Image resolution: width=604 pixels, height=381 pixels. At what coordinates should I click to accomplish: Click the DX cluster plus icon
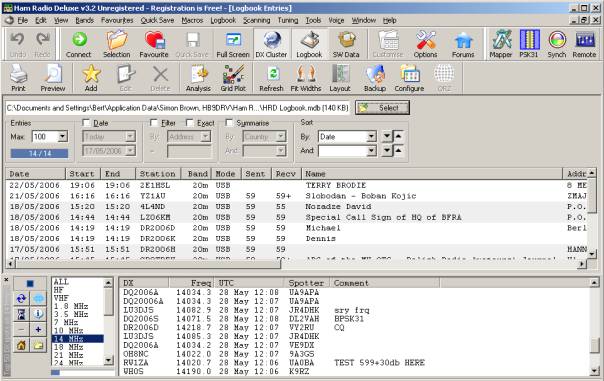point(38,329)
